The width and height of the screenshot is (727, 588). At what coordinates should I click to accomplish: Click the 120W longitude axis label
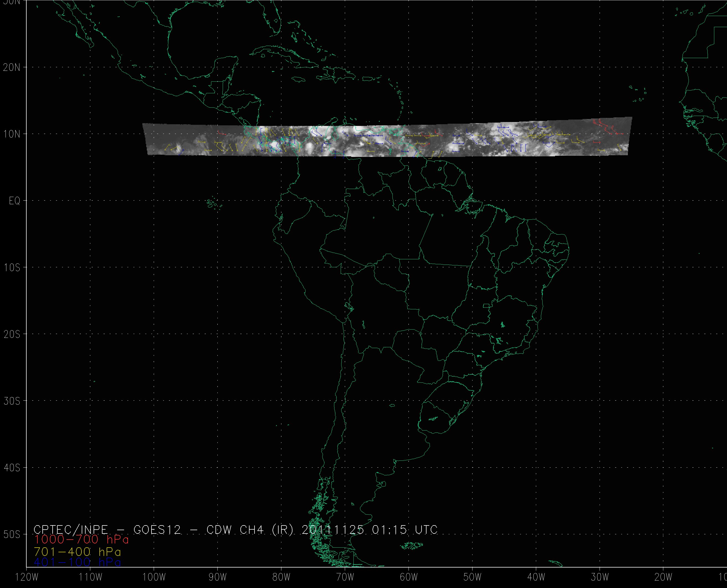coord(27,577)
